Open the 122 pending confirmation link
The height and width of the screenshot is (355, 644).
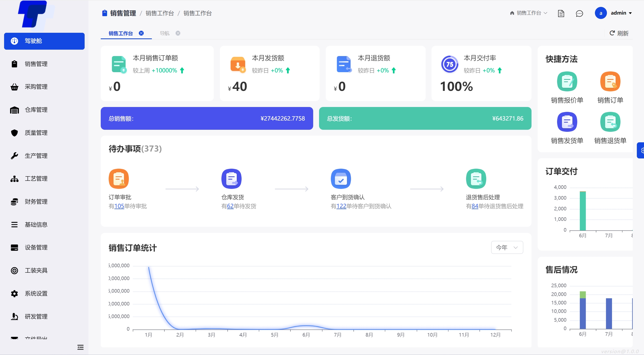(x=341, y=206)
